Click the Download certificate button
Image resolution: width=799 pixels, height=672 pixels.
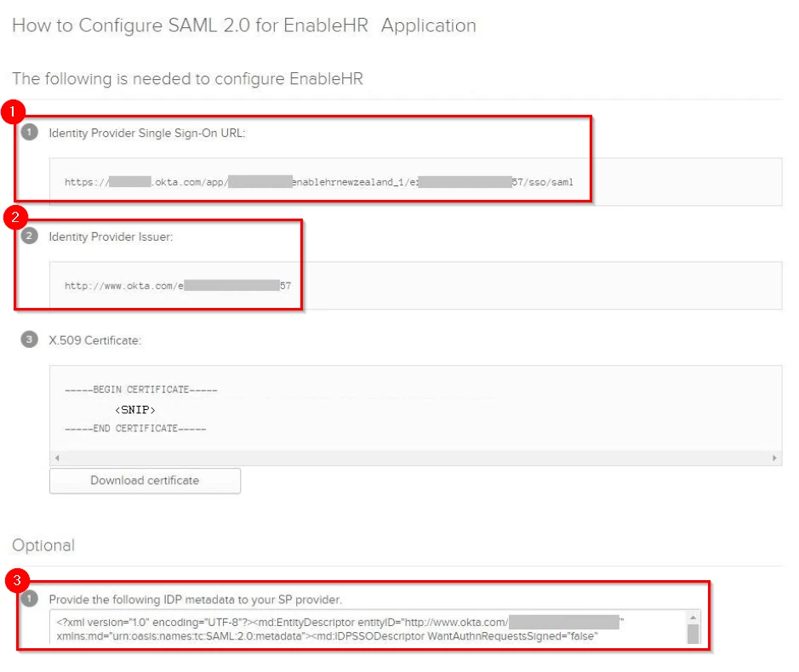pos(145,481)
